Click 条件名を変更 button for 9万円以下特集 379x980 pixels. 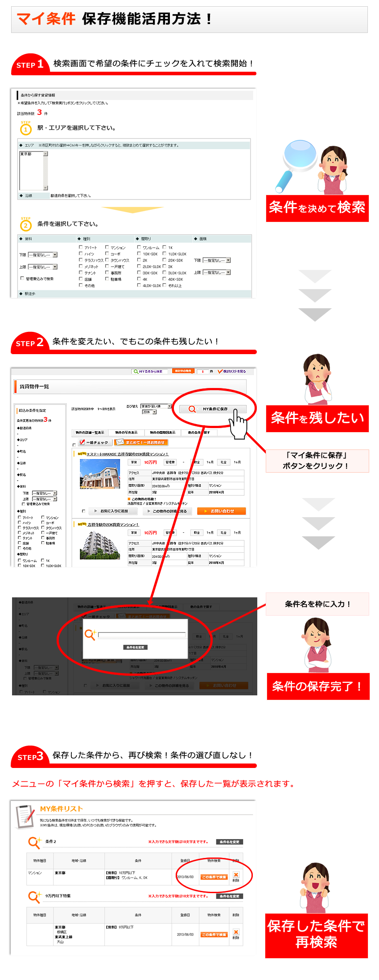click(230, 896)
